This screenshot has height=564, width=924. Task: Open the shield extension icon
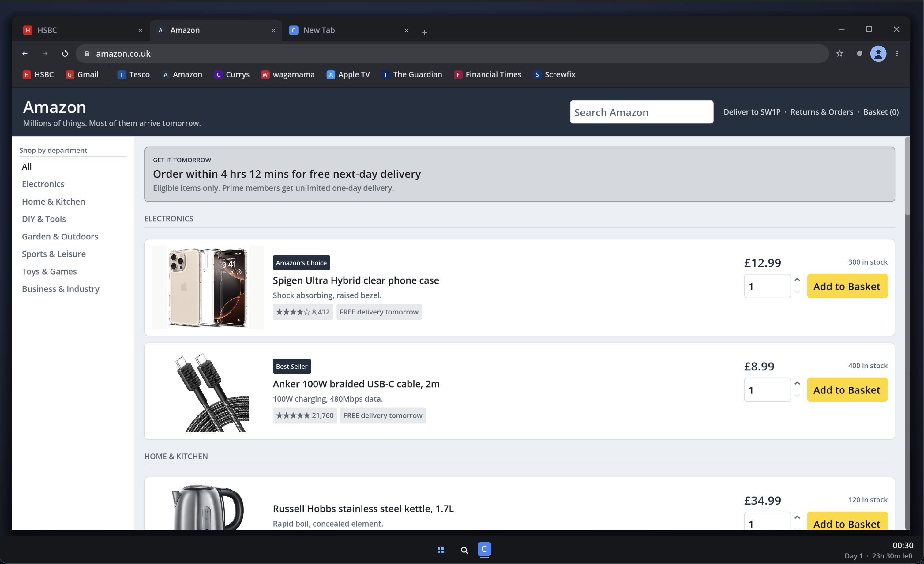pyautogui.click(x=859, y=54)
